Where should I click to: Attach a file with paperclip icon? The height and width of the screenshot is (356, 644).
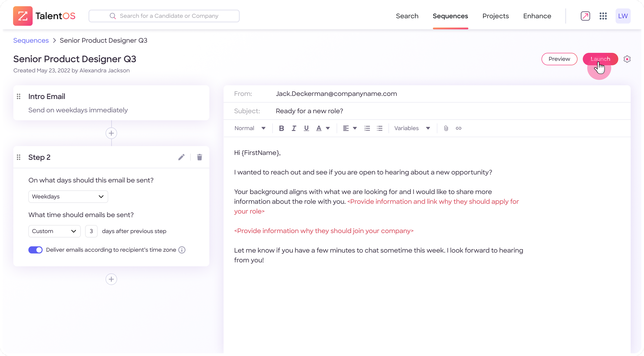pos(446,128)
